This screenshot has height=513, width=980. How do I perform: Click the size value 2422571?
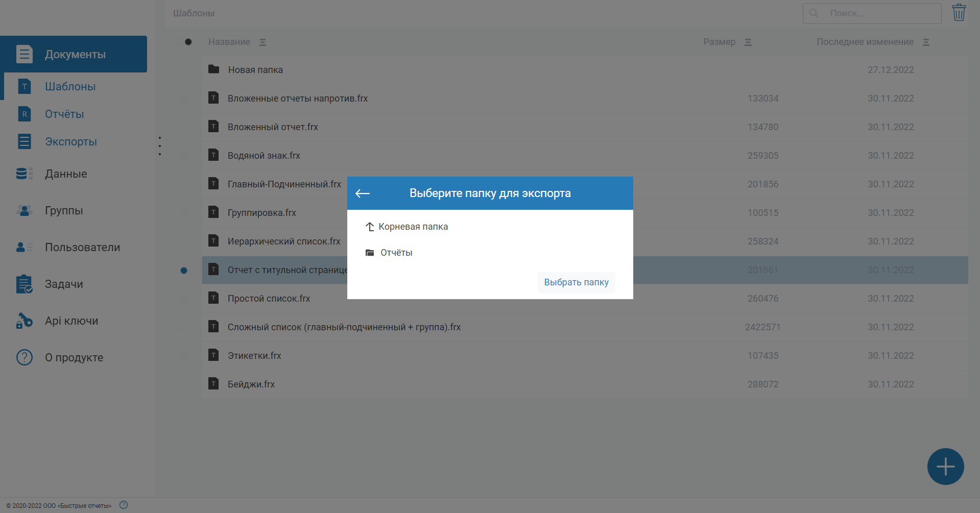[762, 327]
